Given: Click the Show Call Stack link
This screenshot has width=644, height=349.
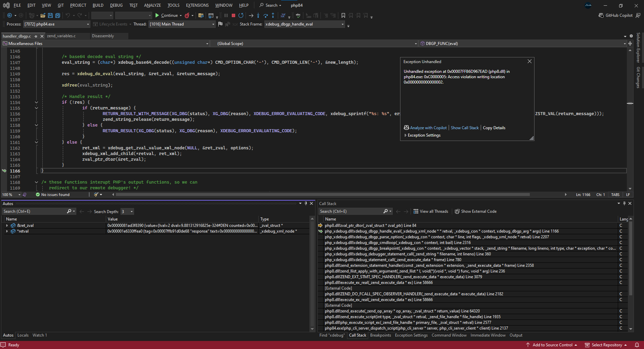Looking at the screenshot, I should [x=465, y=128].
